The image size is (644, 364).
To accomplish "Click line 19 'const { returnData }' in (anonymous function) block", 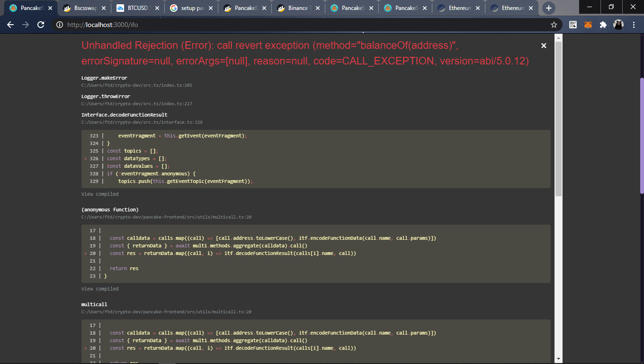I will coord(208,246).
